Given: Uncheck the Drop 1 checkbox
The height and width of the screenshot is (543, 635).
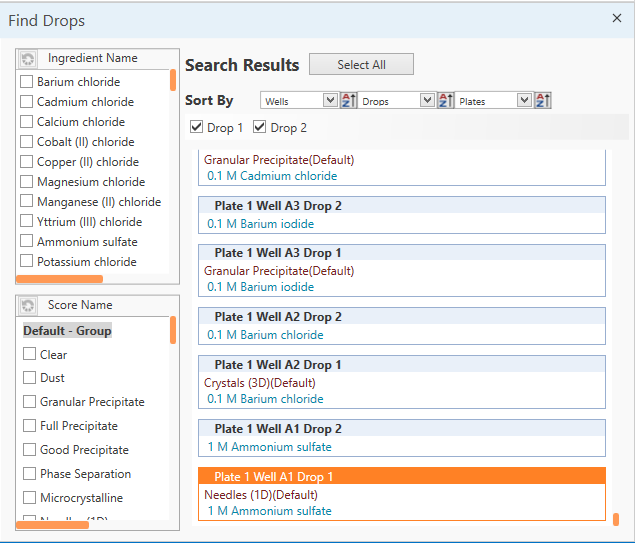Looking at the screenshot, I should 197,128.
